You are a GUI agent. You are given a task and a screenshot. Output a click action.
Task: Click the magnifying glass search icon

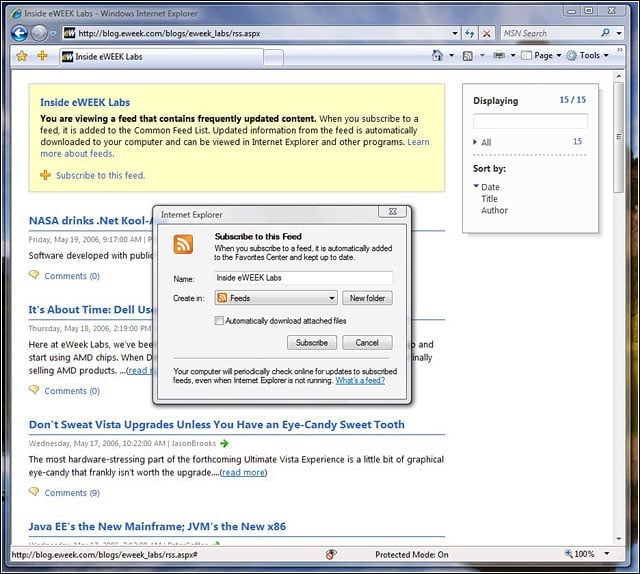pos(605,33)
